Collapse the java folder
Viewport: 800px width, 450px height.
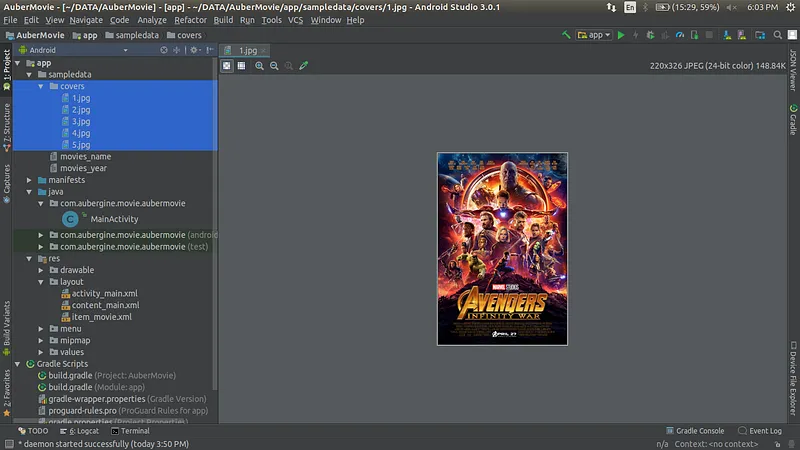pyautogui.click(x=29, y=192)
